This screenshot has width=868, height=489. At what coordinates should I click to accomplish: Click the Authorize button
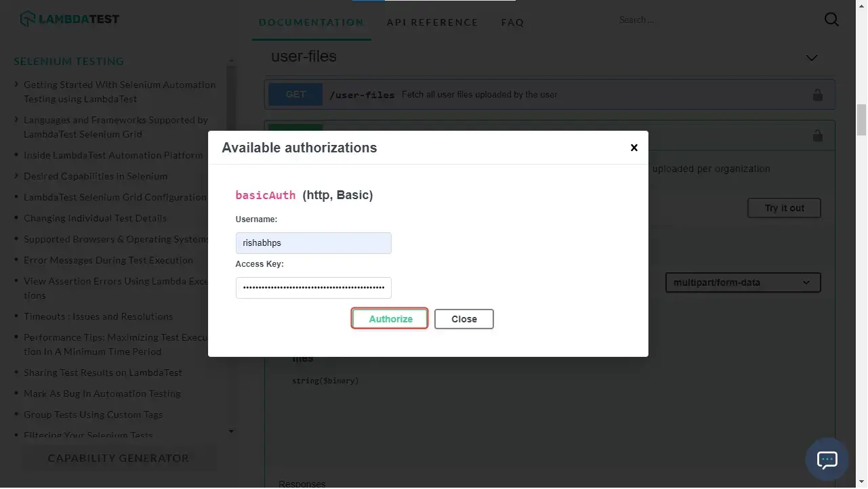(x=390, y=318)
